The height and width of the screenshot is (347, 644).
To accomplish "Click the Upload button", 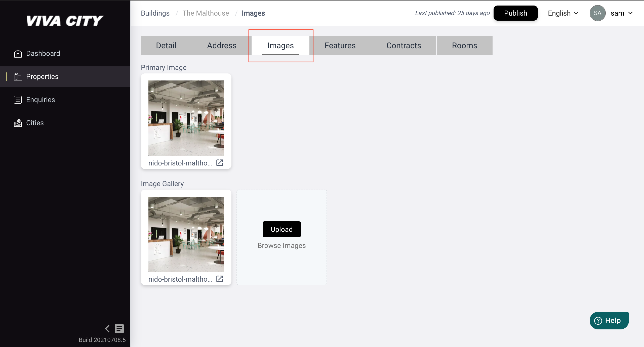I will click(281, 229).
